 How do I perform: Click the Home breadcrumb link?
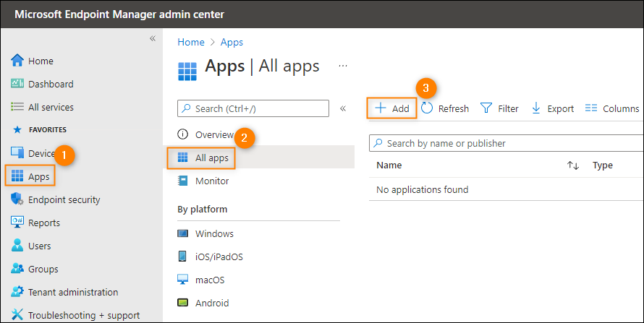coord(191,42)
